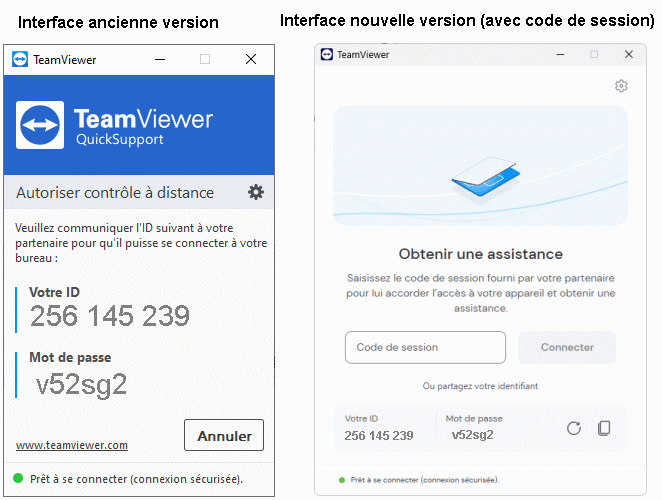Click Connecter button

click(x=567, y=347)
